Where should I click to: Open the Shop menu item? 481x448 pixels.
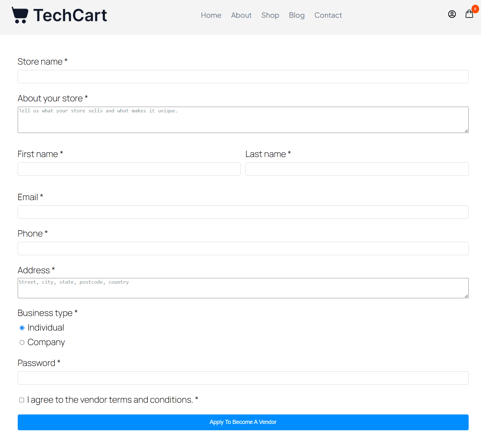click(x=270, y=15)
